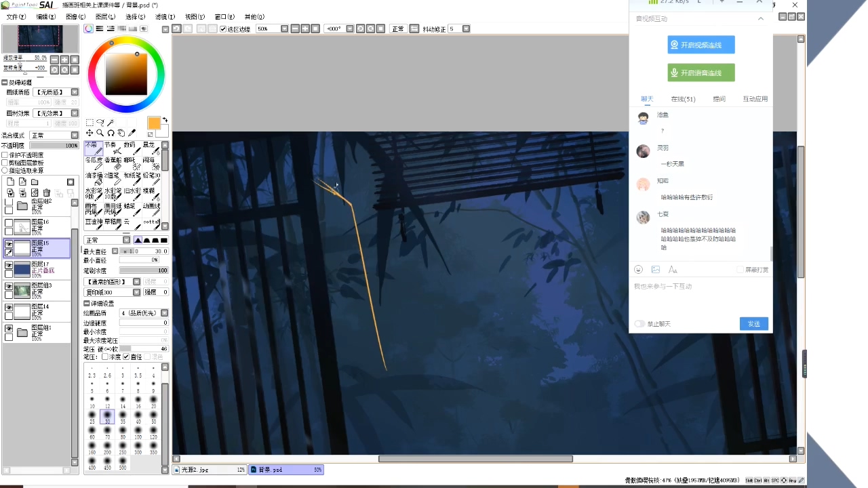The height and width of the screenshot is (488, 868).
Task: Enable 保护不透明度 checkbox
Action: [5, 155]
